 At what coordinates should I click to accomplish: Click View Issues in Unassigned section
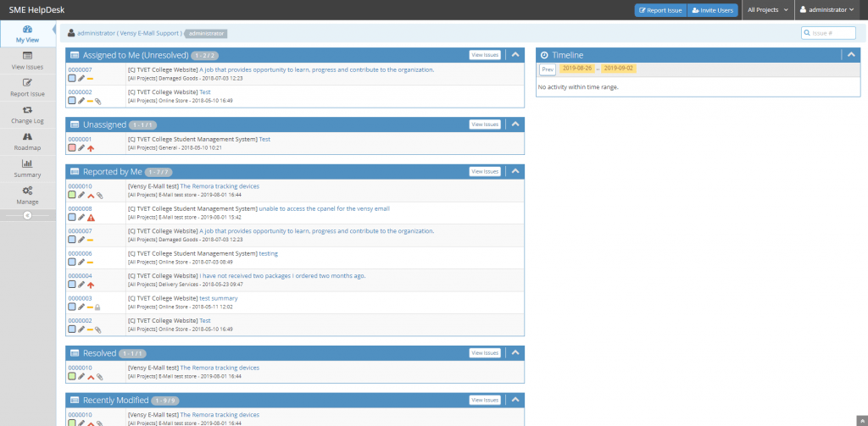click(485, 124)
